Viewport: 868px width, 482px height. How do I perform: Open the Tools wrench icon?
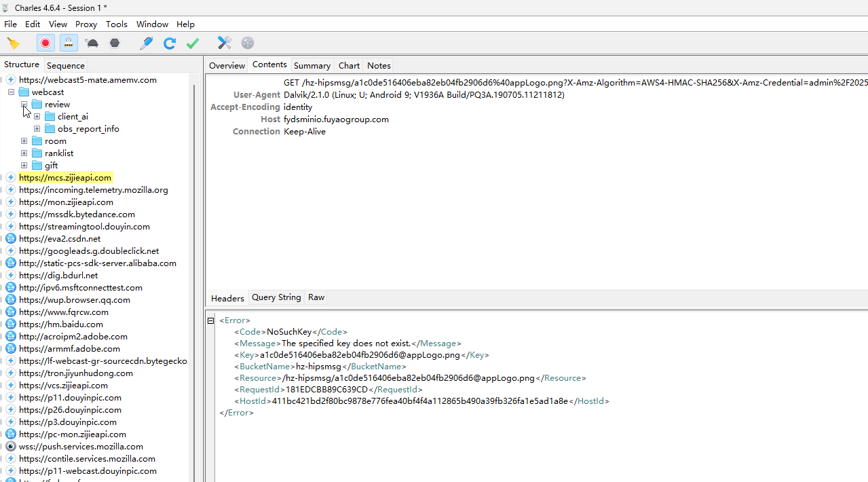tap(225, 43)
